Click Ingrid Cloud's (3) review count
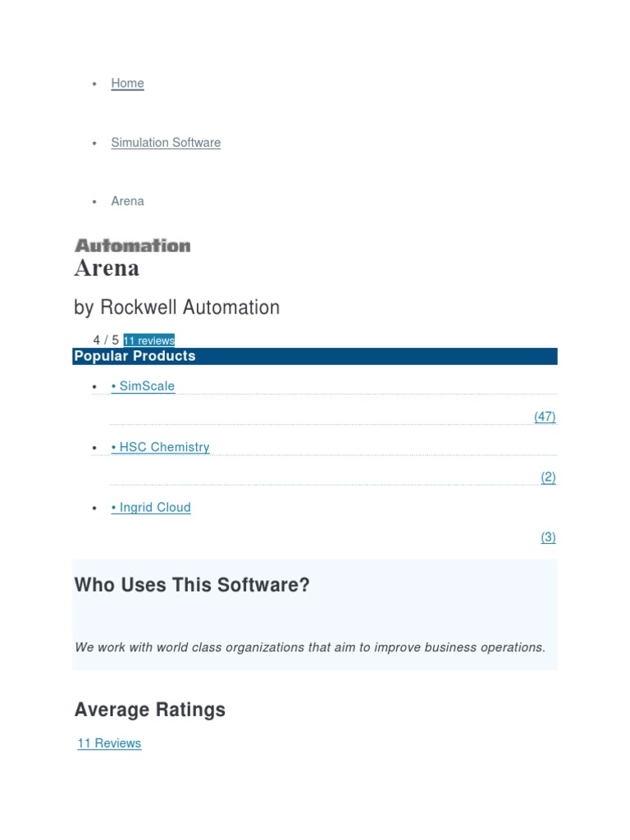This screenshot has height=840, width=630. tap(548, 537)
